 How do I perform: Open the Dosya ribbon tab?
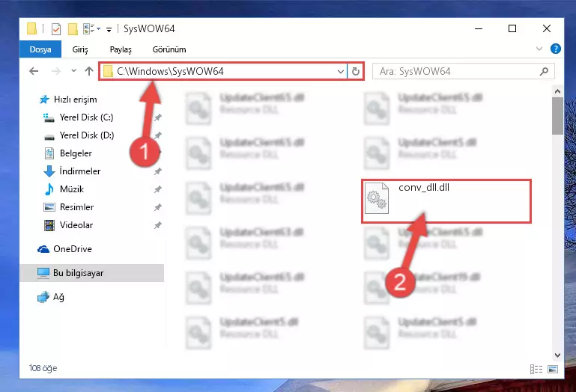[x=40, y=49]
